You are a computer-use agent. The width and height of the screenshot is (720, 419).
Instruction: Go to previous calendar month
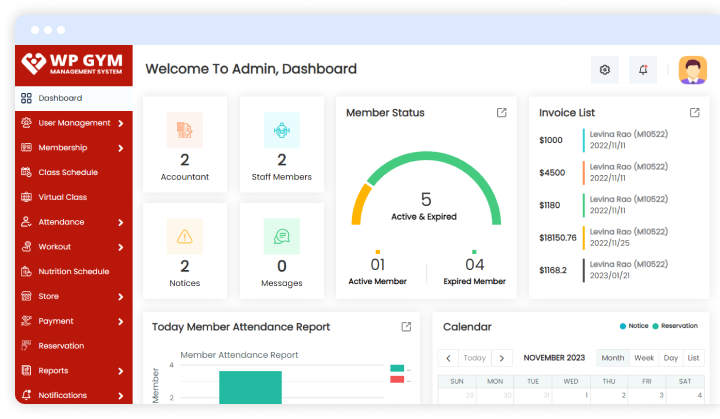point(448,358)
